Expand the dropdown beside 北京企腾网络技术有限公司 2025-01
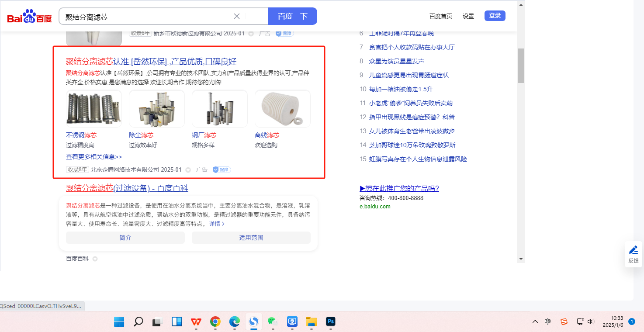The height and width of the screenshot is (332, 644). pos(188,170)
